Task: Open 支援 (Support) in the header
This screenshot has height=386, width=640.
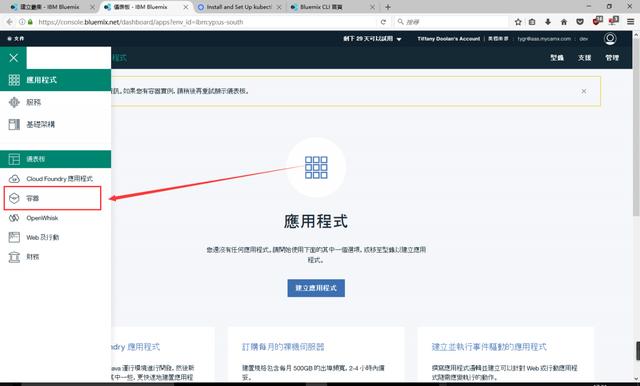Action: tap(584, 58)
